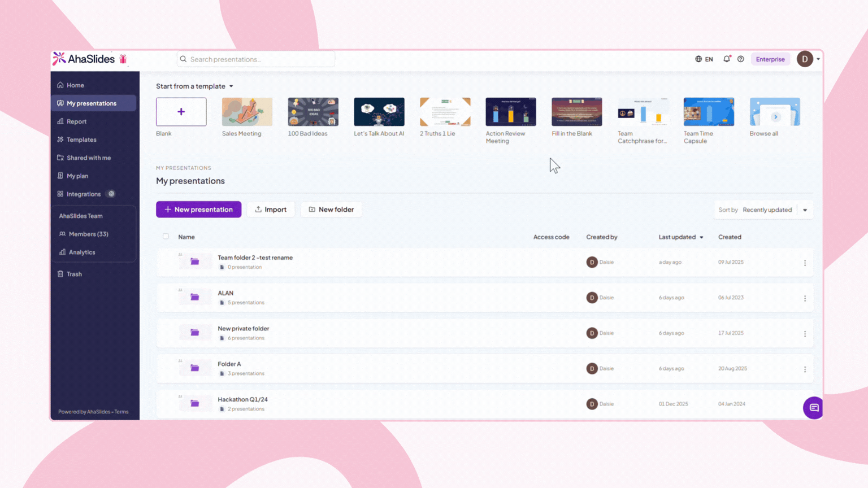The width and height of the screenshot is (868, 488).
Task: Open more options for ALAN folder
Action: pos(805,298)
